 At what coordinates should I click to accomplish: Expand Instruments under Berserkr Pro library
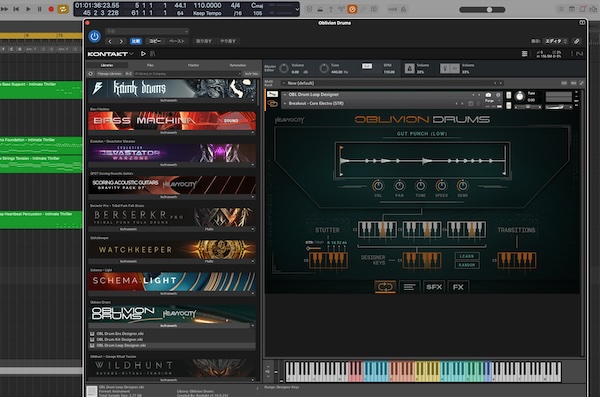pyautogui.click(x=129, y=229)
